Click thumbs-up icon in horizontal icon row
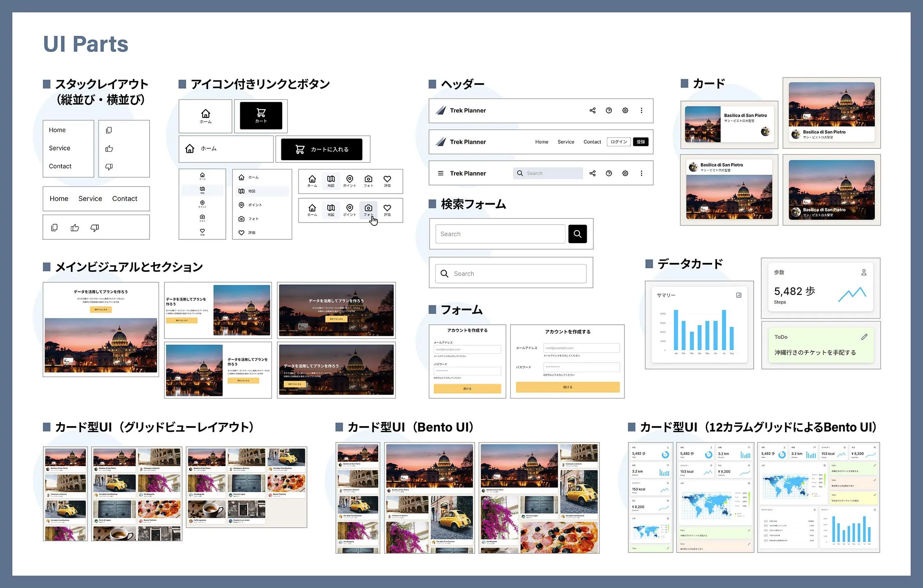 pos(75,228)
